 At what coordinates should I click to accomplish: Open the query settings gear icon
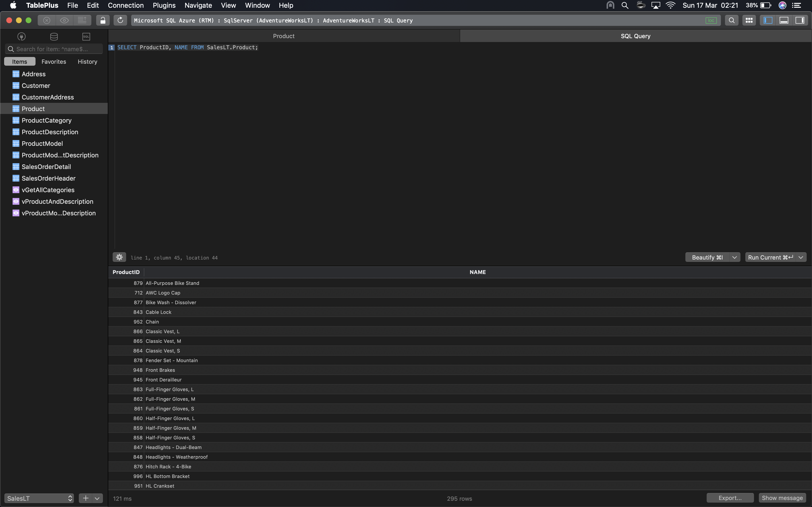point(119,257)
